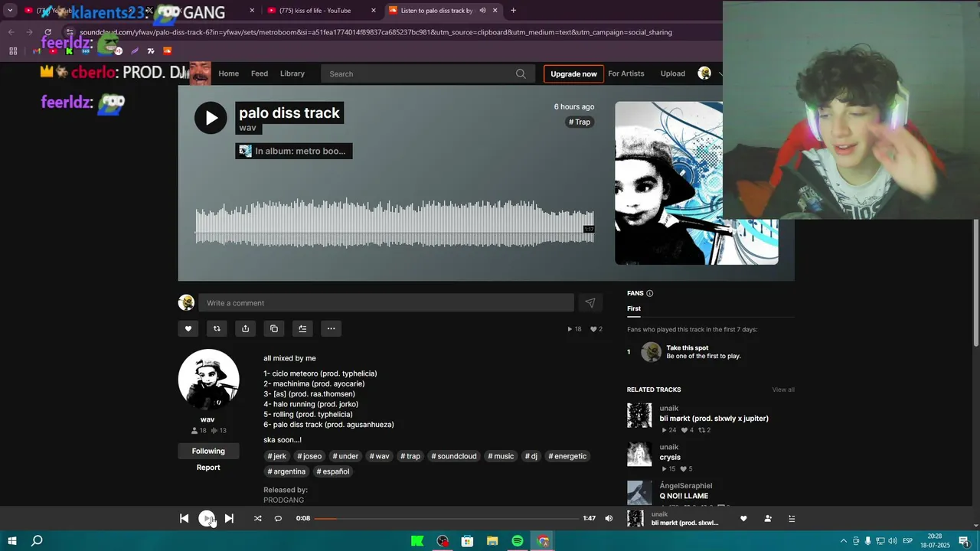Pause playback in the bottom player bar

pos(207,518)
